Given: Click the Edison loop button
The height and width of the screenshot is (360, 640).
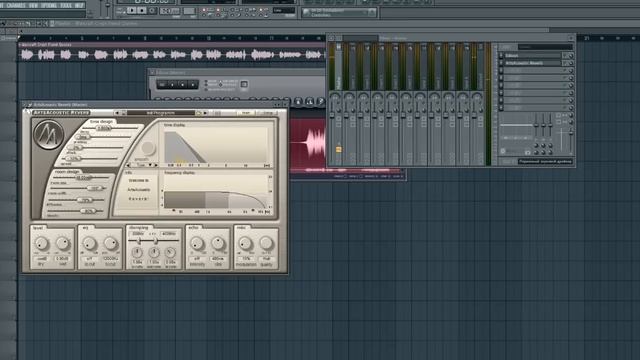Looking at the screenshot, I should point(162,84).
